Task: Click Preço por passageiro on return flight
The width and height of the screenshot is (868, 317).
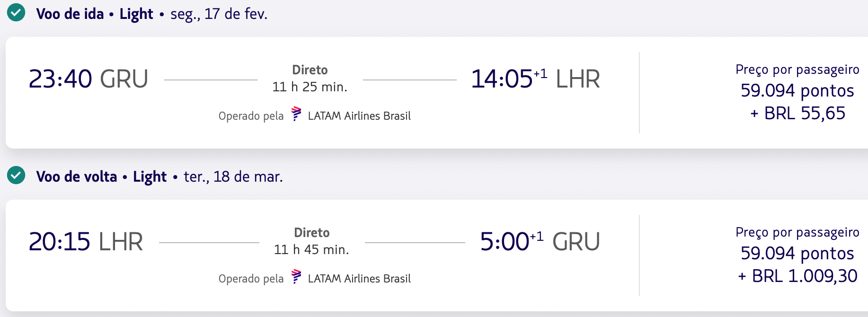Action: click(797, 232)
